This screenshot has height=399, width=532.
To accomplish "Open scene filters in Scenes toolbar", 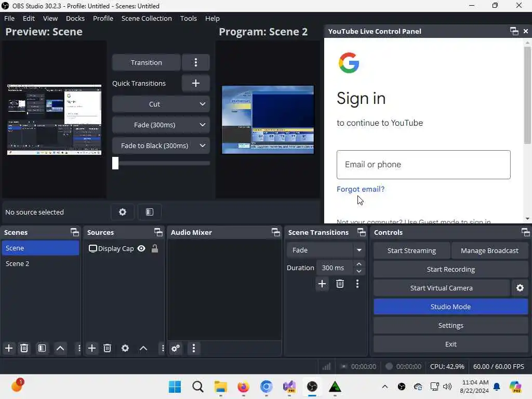I will click(42, 348).
